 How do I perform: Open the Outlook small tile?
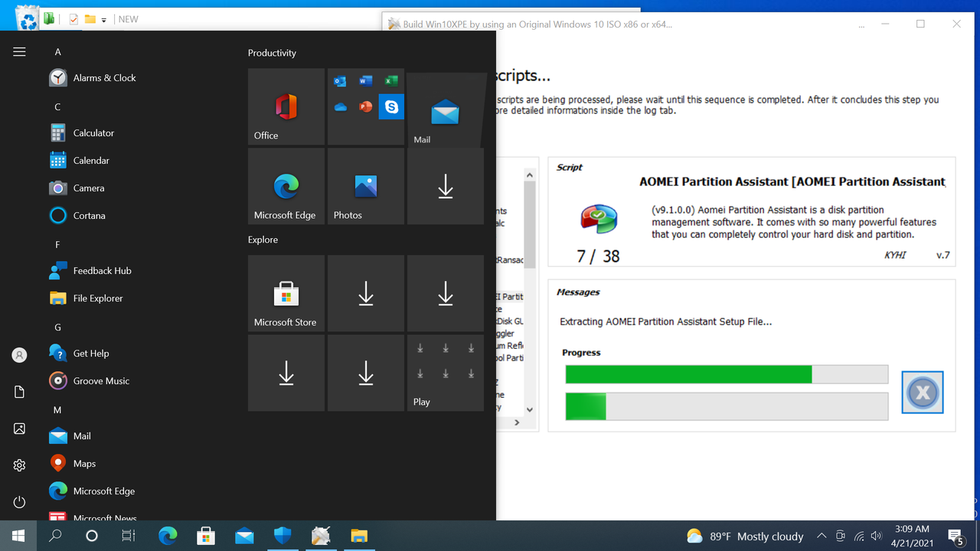pyautogui.click(x=340, y=81)
